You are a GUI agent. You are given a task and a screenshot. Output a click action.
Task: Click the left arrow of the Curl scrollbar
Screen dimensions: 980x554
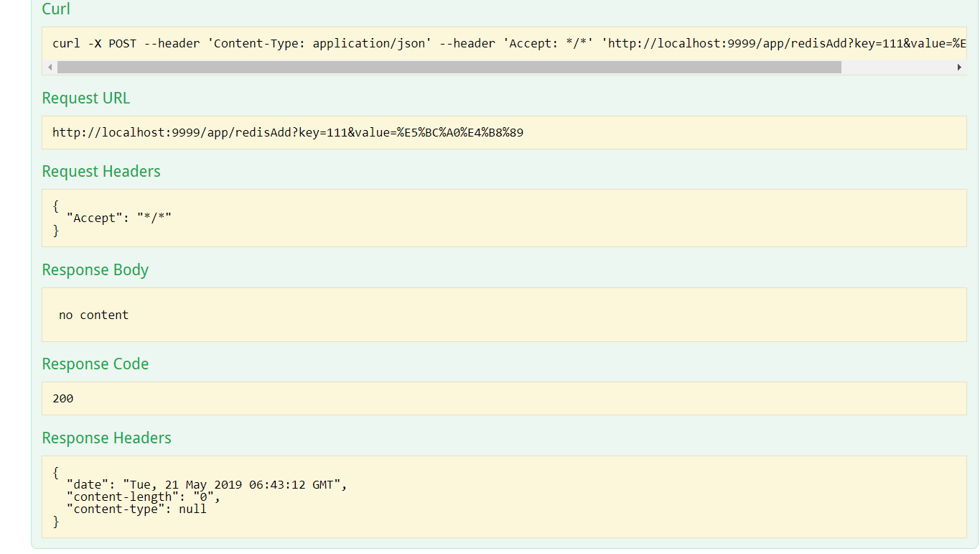(50, 68)
